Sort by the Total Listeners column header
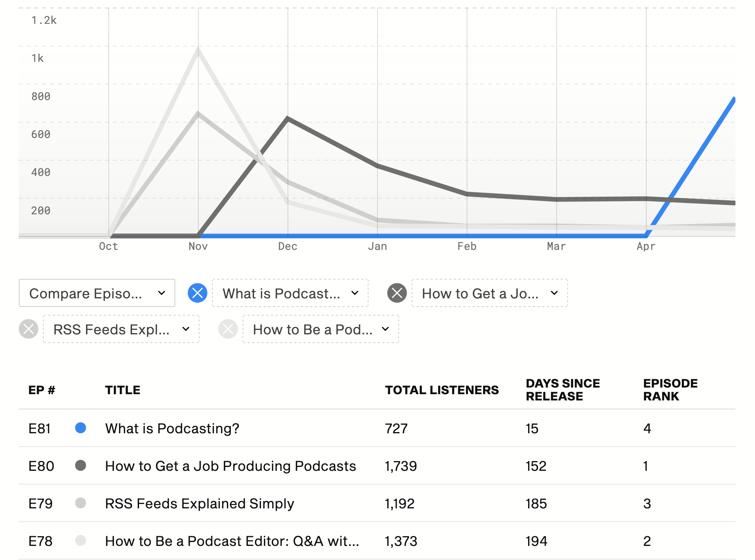This screenshot has height=560, width=755. (x=442, y=390)
